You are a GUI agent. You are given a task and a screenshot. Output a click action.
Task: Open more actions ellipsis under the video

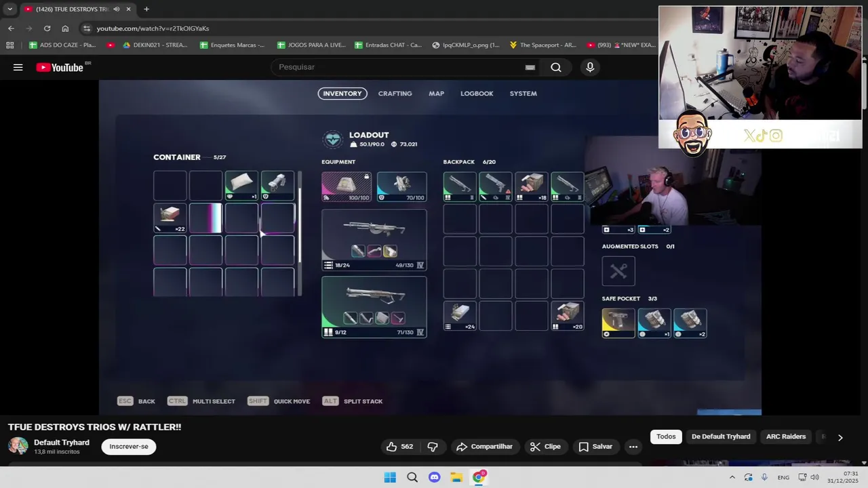point(633,447)
